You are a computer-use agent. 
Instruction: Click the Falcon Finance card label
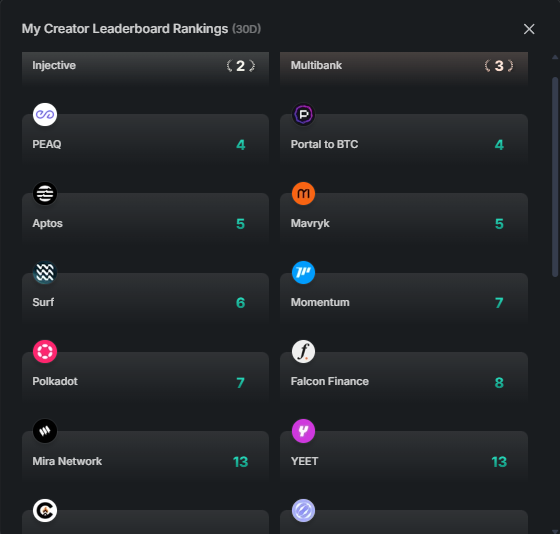coord(330,381)
